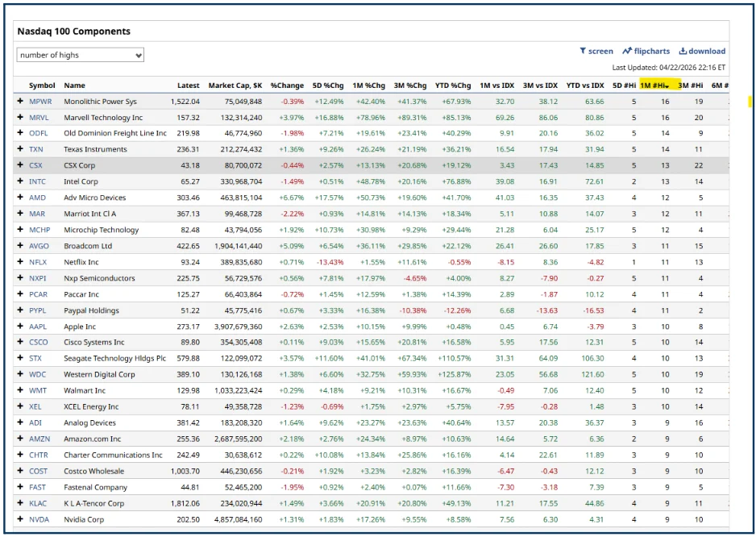Expand the FAST row

pyautogui.click(x=20, y=487)
